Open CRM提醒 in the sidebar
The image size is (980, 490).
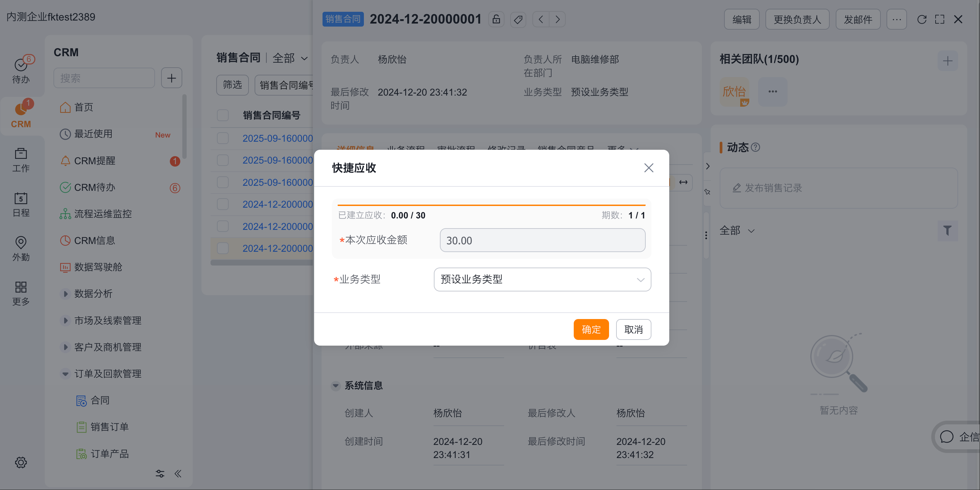click(x=95, y=161)
